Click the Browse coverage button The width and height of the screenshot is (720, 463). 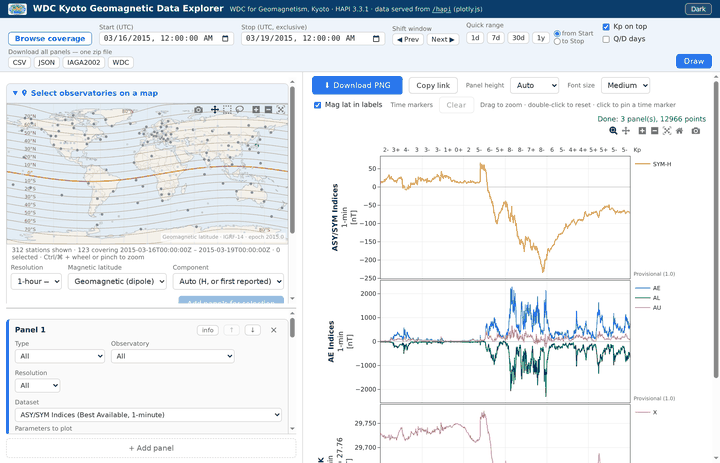(50, 39)
